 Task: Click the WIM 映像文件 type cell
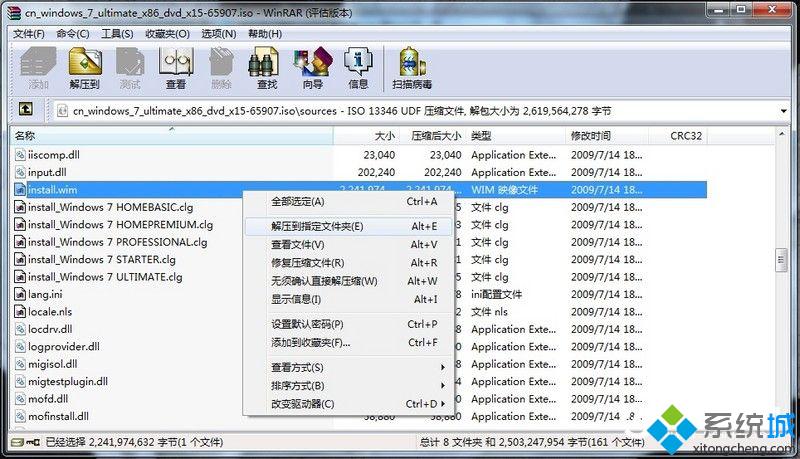coord(505,190)
